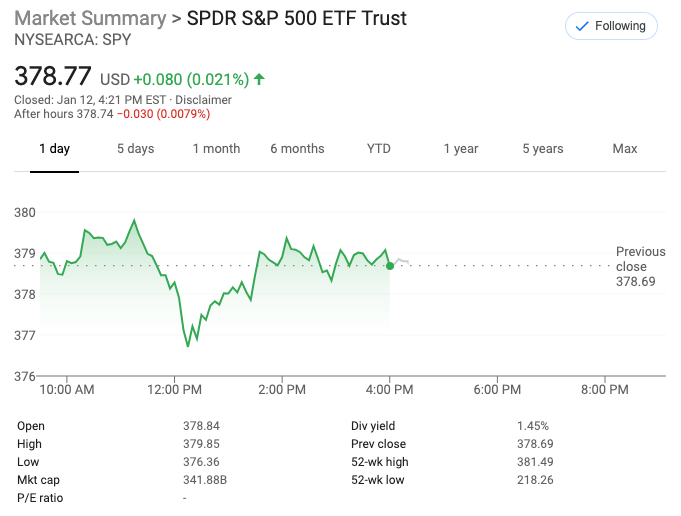
Task: Open the Disclaimer link
Action: [204, 100]
